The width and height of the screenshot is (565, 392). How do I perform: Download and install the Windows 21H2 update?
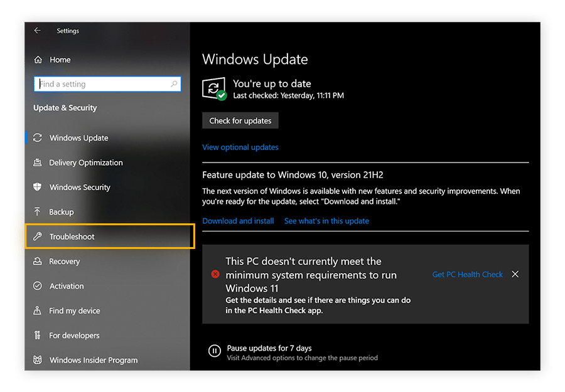point(238,221)
